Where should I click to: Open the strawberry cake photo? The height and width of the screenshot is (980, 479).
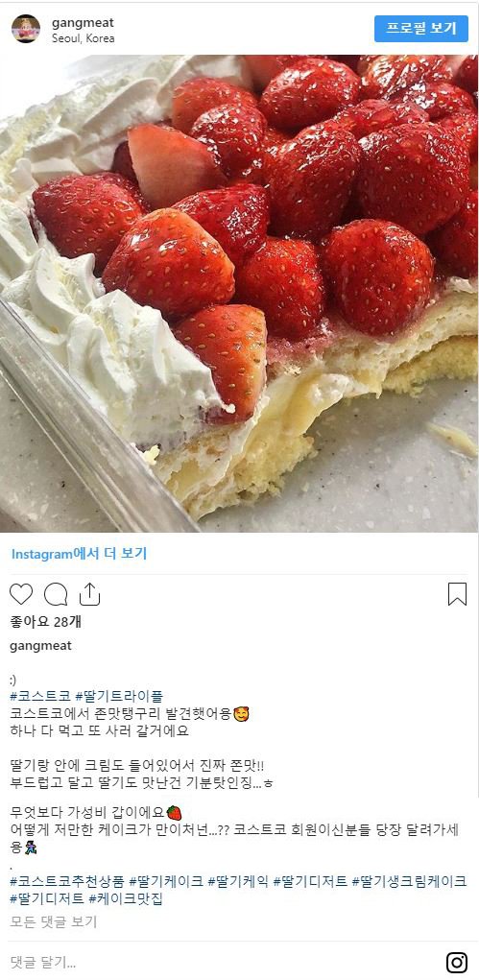point(239,294)
